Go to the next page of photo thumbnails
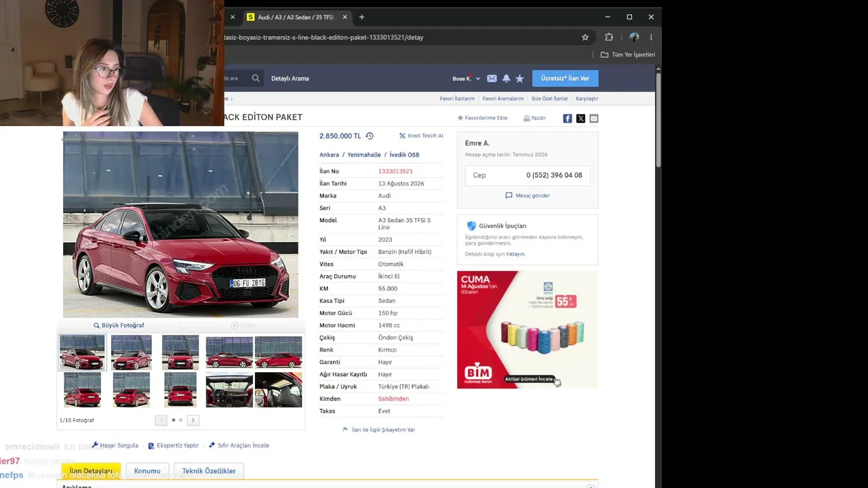 193,420
